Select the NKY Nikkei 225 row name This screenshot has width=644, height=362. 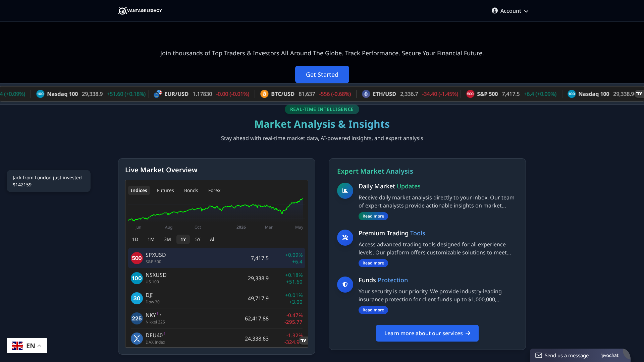point(155,318)
